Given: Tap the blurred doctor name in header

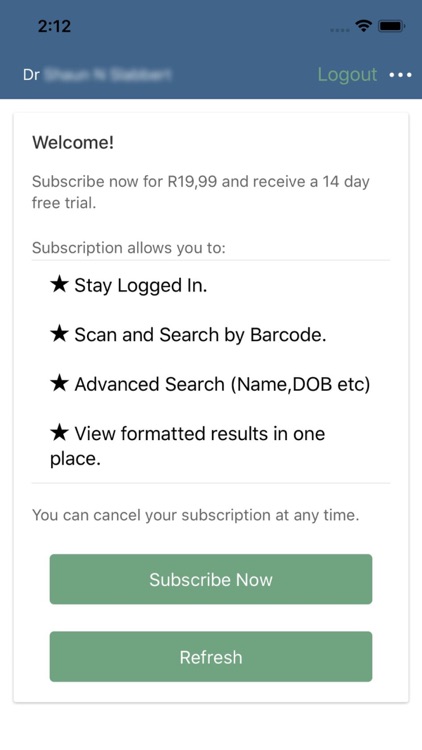Looking at the screenshot, I should click(x=108, y=75).
